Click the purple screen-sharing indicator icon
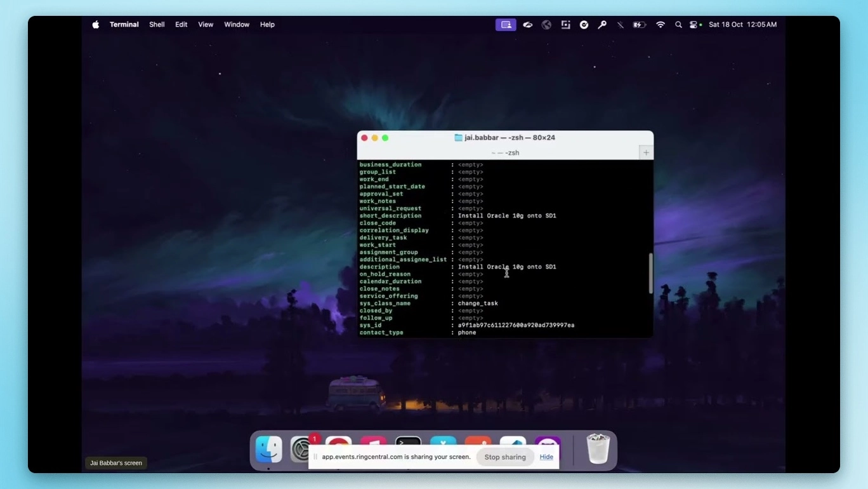This screenshot has width=868, height=489. (x=506, y=24)
